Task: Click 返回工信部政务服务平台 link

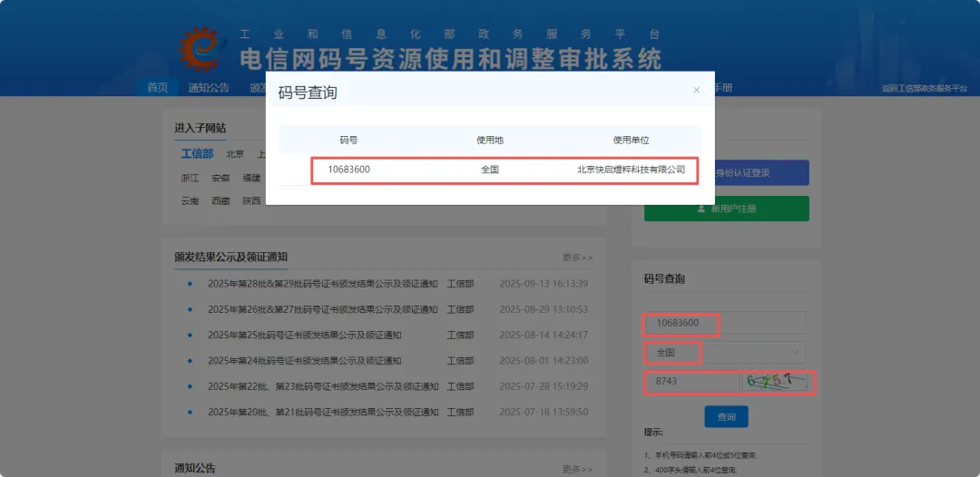Action: (925, 89)
